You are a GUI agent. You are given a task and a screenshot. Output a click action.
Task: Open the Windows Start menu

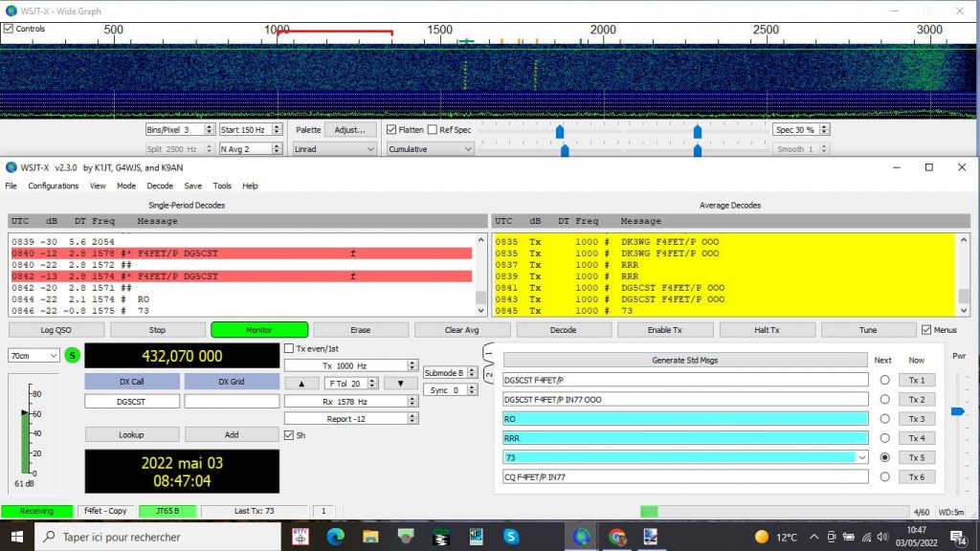[17, 537]
